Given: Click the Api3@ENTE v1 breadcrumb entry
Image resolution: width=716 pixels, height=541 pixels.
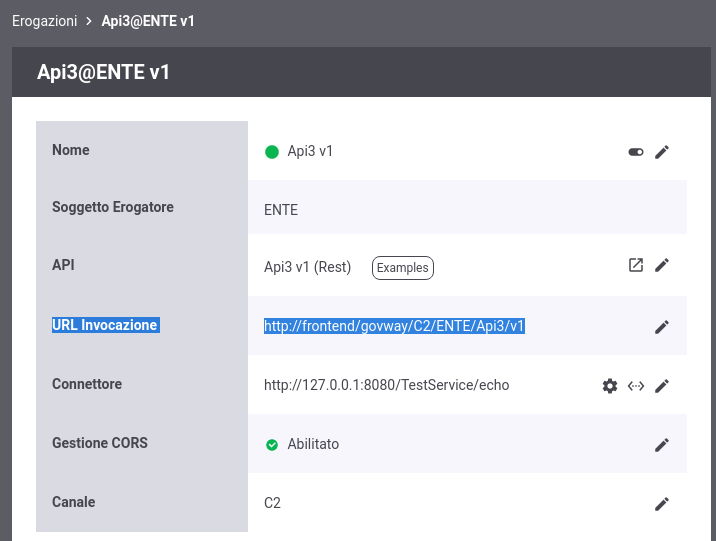Looking at the screenshot, I should point(148,21).
